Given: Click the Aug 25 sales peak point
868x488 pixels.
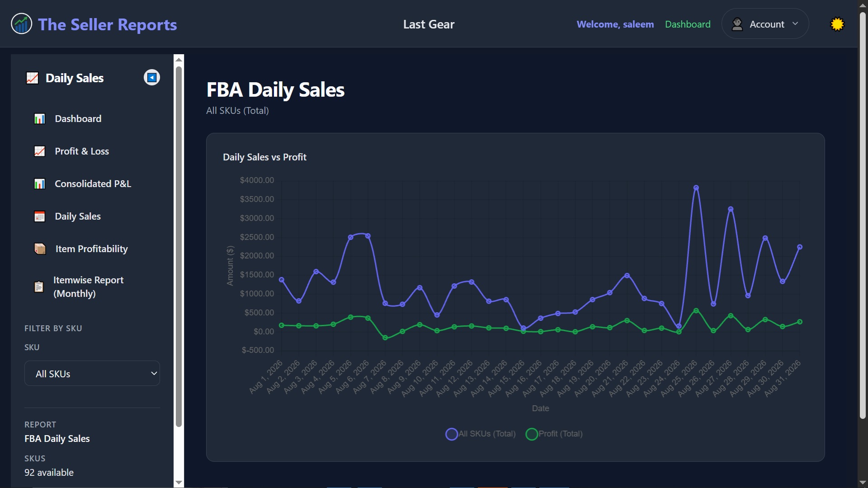Looking at the screenshot, I should click(696, 188).
